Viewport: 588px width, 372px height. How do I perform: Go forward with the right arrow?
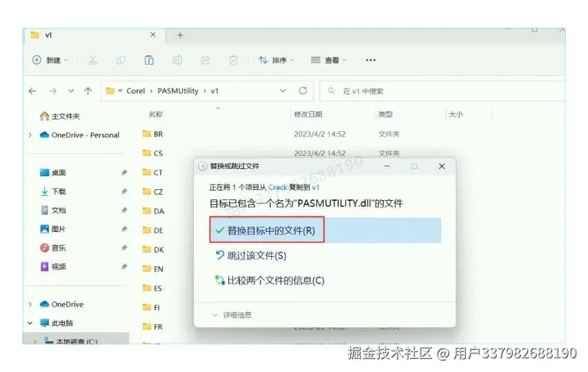(x=53, y=91)
